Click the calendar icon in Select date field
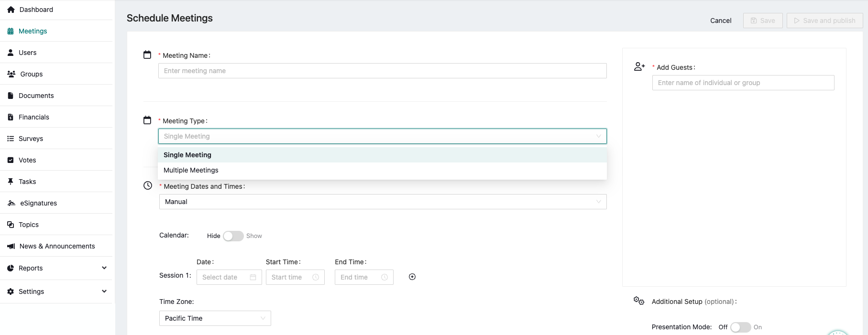Viewport: 868px width, 335px height. pyautogui.click(x=253, y=277)
